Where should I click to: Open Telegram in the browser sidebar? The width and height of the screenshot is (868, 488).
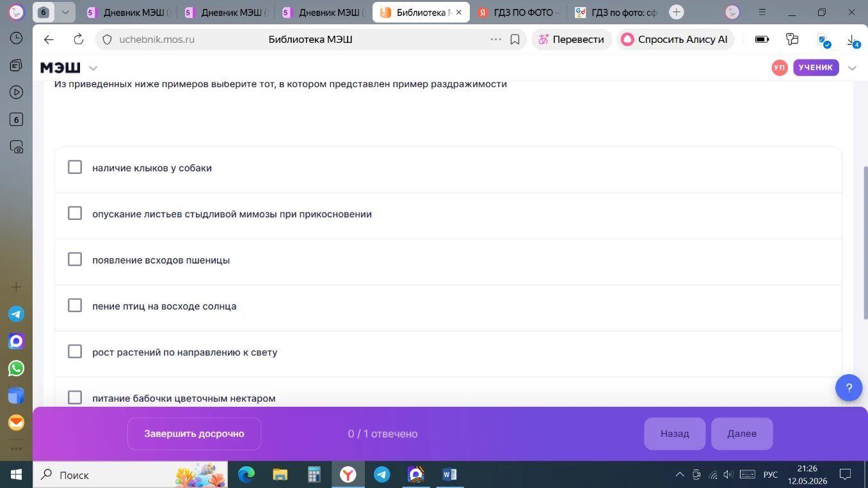17,314
